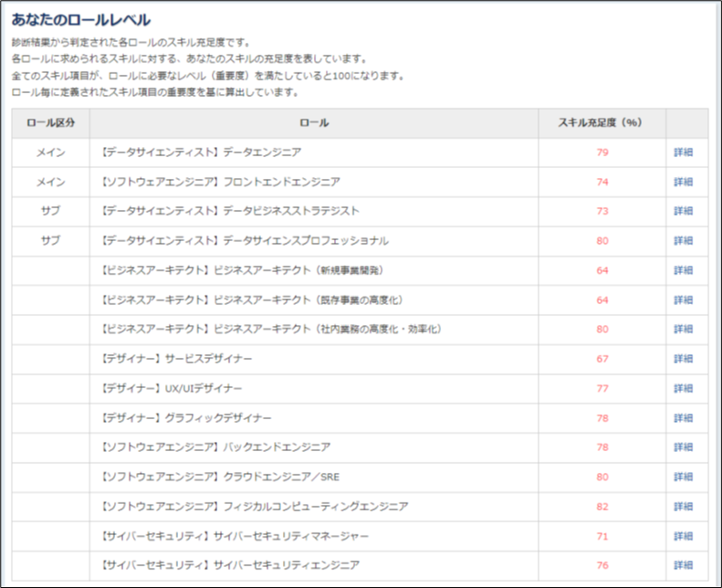Viewport: 722px width, 588px height.
Task: Click role text 社内業務の高度化・効率化
Action: click(x=381, y=330)
